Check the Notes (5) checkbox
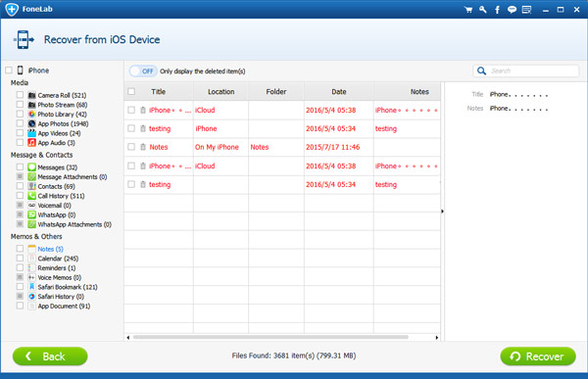The image size is (588, 379). point(20,249)
